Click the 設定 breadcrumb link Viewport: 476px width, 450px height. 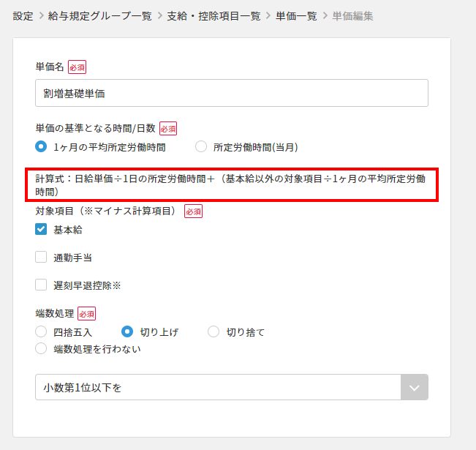click(23, 15)
